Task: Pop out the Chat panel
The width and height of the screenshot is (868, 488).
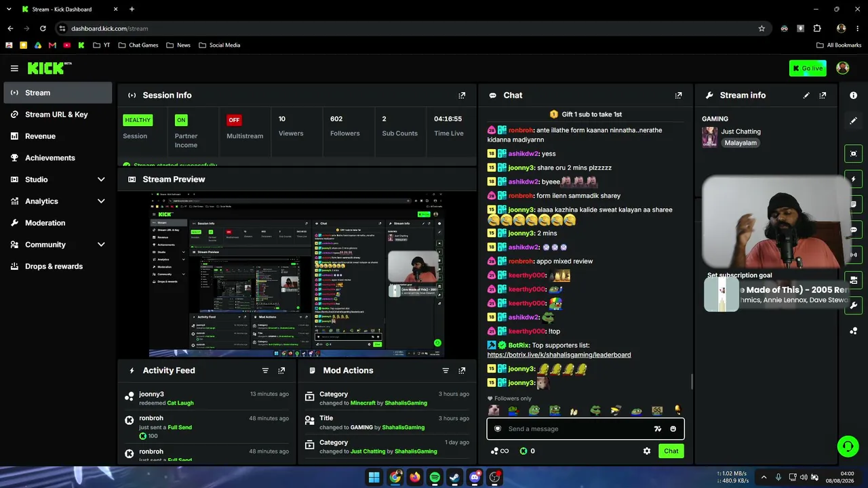Action: tap(678, 96)
